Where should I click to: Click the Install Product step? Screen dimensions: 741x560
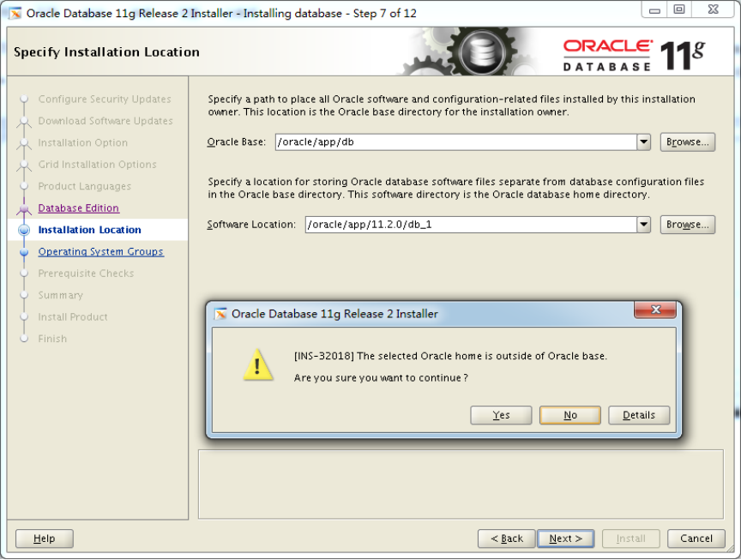click(73, 317)
